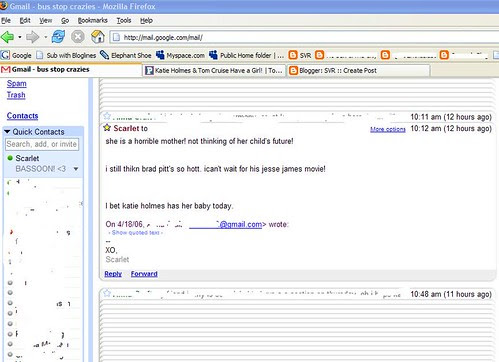Collapse the Quick Contacts section triangle

pos(7,132)
